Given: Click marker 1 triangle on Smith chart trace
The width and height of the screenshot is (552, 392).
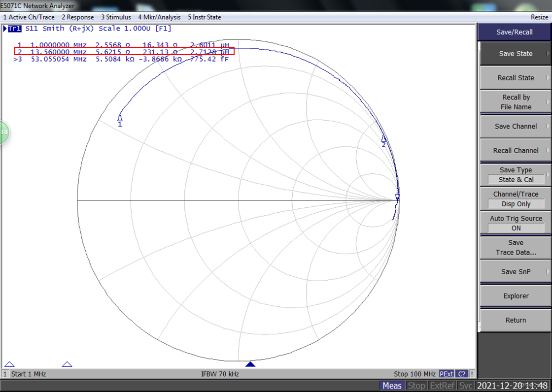Looking at the screenshot, I should tap(120, 118).
